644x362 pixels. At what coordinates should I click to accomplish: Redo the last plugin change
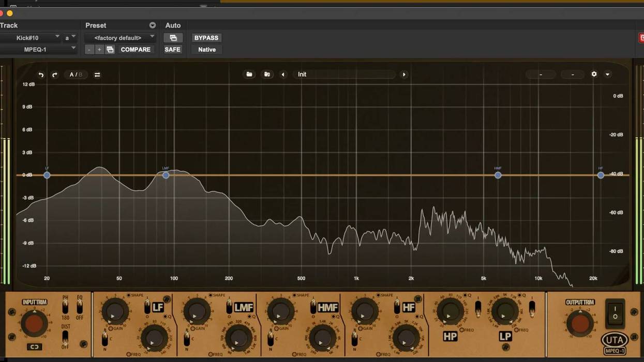[x=54, y=74]
